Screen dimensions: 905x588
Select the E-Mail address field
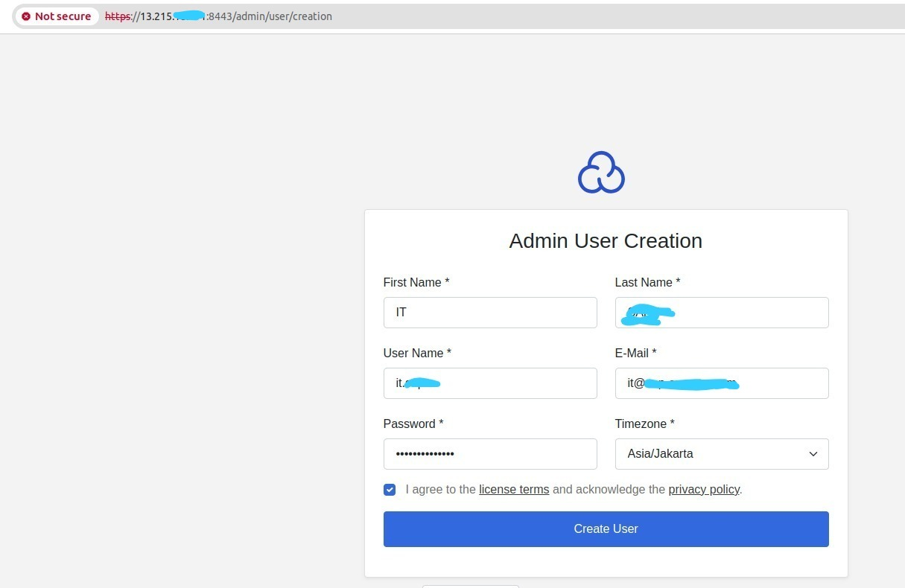[x=721, y=383]
